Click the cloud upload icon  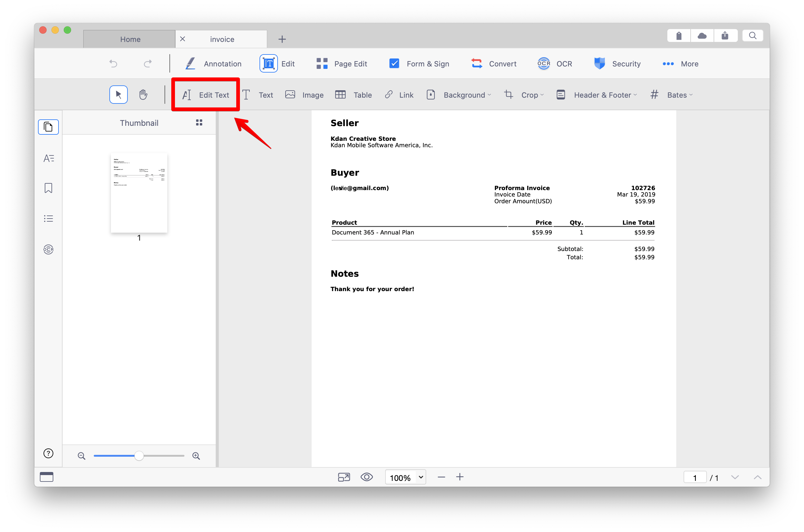[x=702, y=36]
